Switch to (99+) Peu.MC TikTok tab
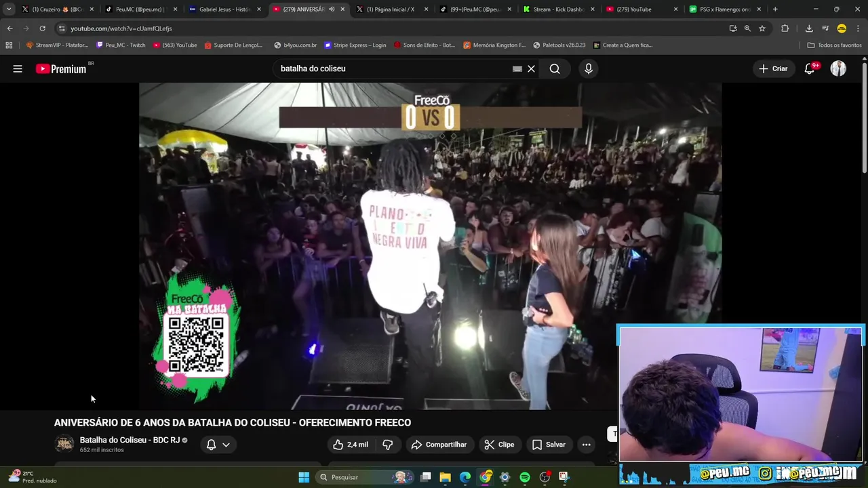The height and width of the screenshot is (488, 868). click(x=474, y=9)
